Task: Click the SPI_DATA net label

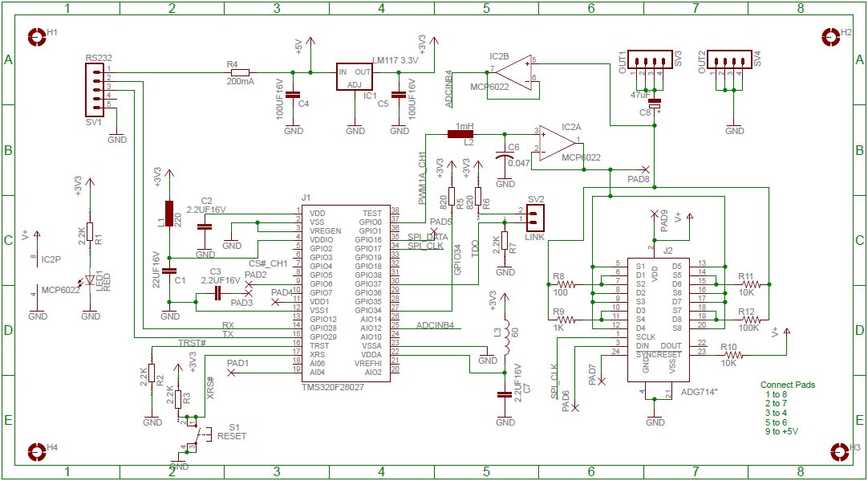Action: [x=428, y=237]
